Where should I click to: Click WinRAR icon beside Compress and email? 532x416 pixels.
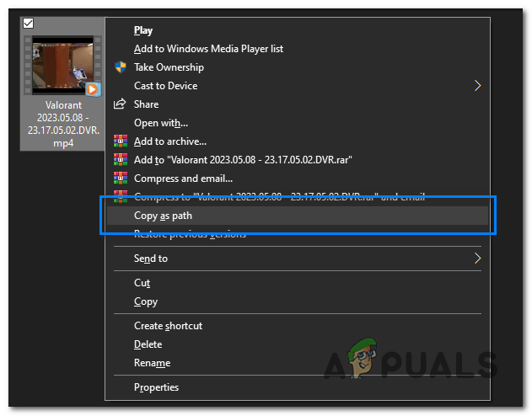pos(121,179)
